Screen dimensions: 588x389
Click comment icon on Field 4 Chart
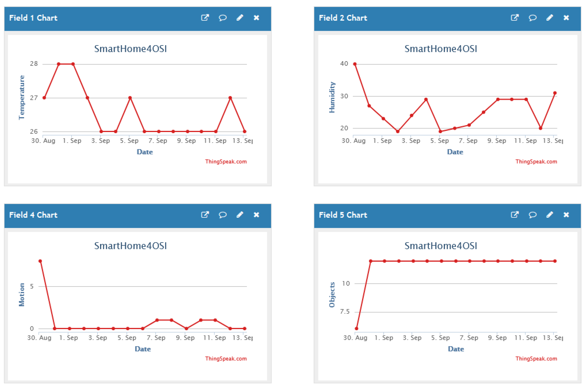coord(223,215)
